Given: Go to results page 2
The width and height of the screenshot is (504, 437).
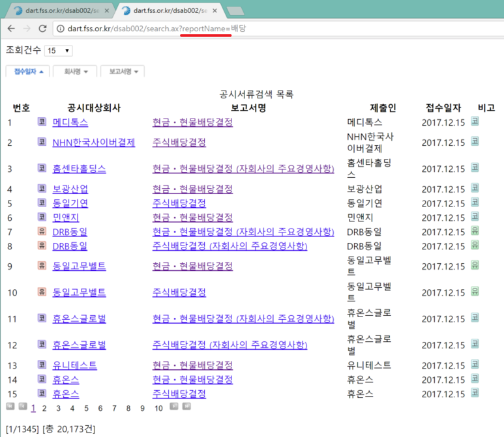Looking at the screenshot, I should pos(44,408).
